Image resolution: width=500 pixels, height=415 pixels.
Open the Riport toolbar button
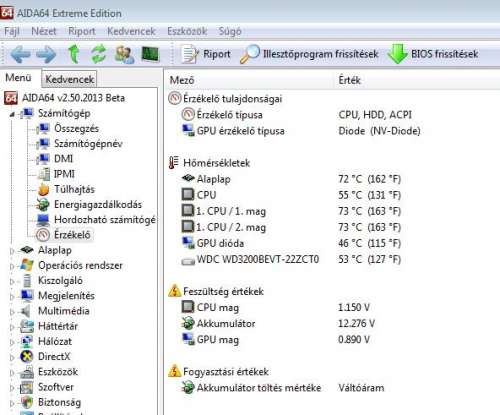(205, 54)
